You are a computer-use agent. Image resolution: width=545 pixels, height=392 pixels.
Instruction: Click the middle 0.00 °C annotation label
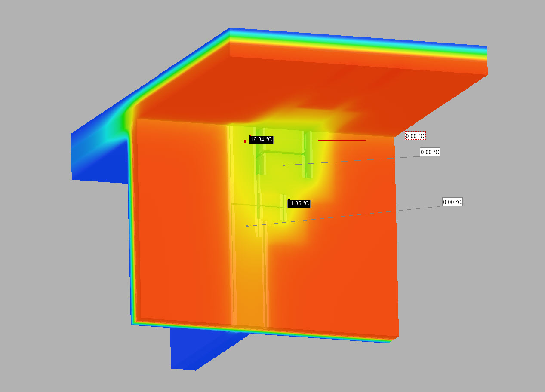[430, 152]
